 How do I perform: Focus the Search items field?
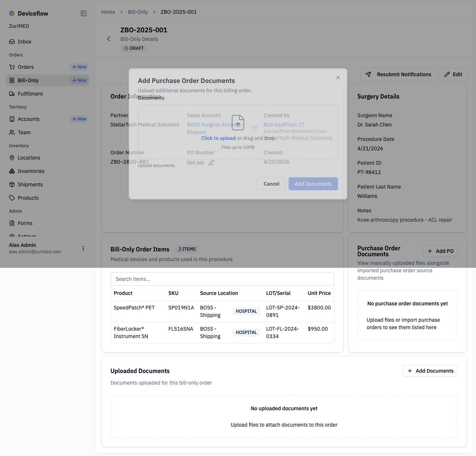[222, 279]
